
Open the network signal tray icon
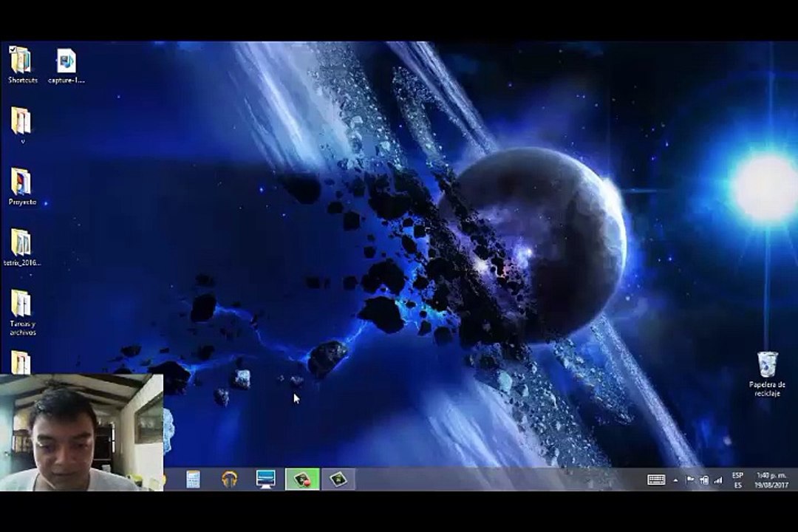(718, 480)
